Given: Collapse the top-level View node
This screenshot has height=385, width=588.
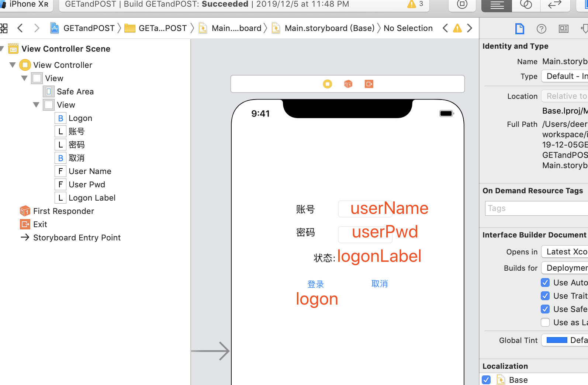Looking at the screenshot, I should (24, 78).
